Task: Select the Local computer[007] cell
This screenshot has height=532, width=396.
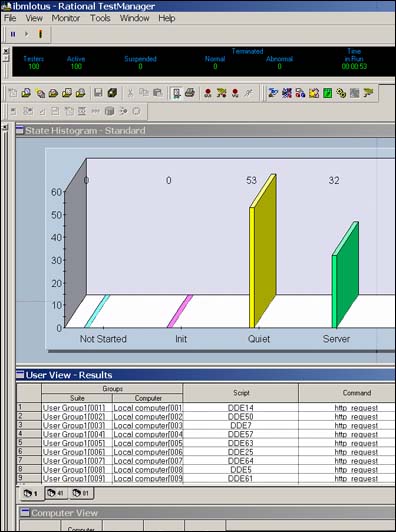Action: click(x=148, y=460)
